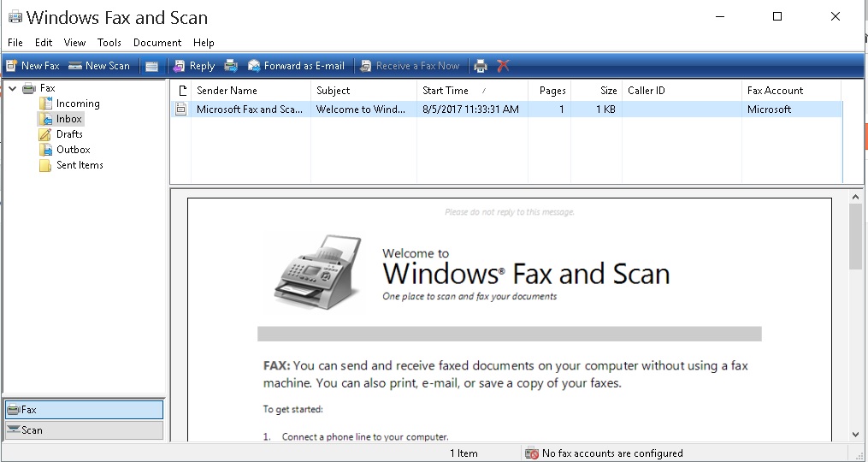This screenshot has height=462, width=868.
Task: Switch to Scan view in bottom pane
Action: point(84,430)
